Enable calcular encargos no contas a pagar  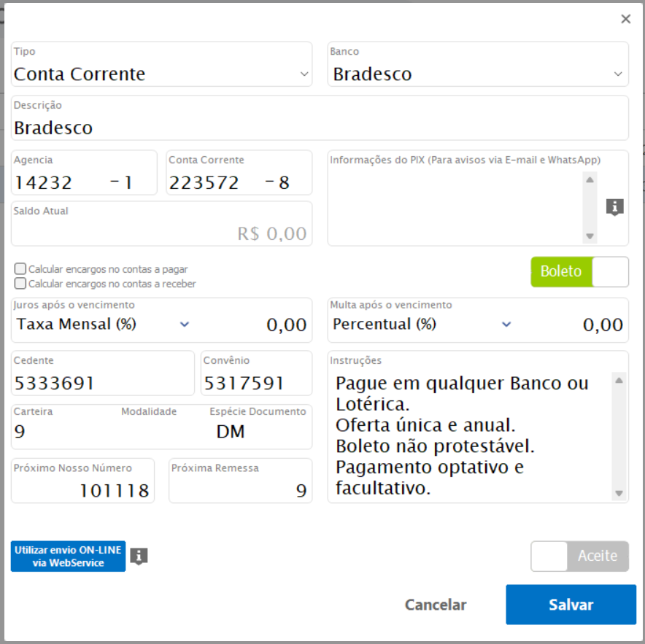click(x=20, y=269)
